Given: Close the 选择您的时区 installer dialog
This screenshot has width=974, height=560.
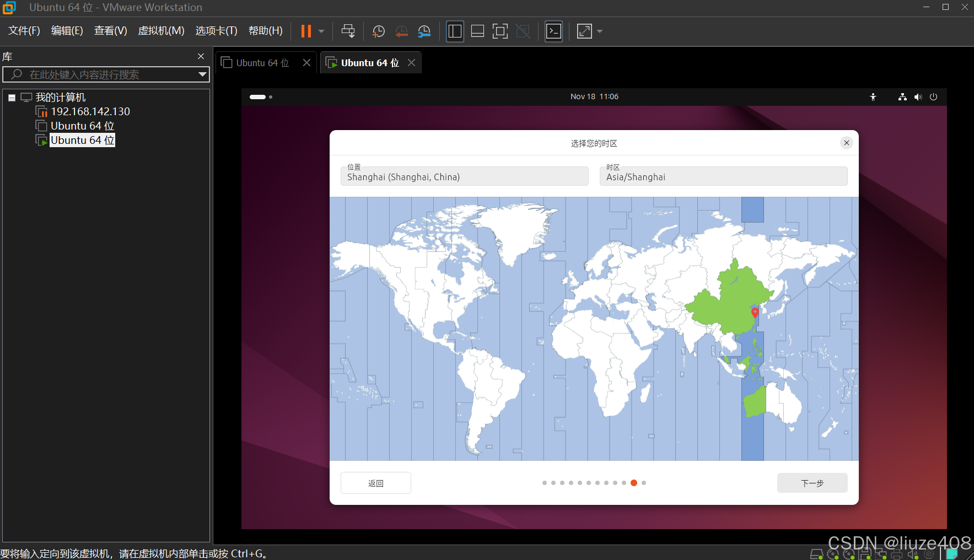Looking at the screenshot, I should [x=847, y=143].
